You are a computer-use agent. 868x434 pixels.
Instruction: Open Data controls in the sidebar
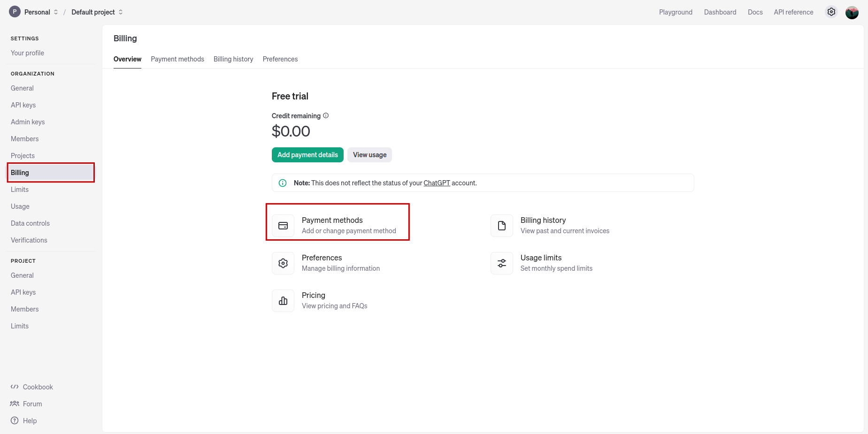tap(31, 223)
